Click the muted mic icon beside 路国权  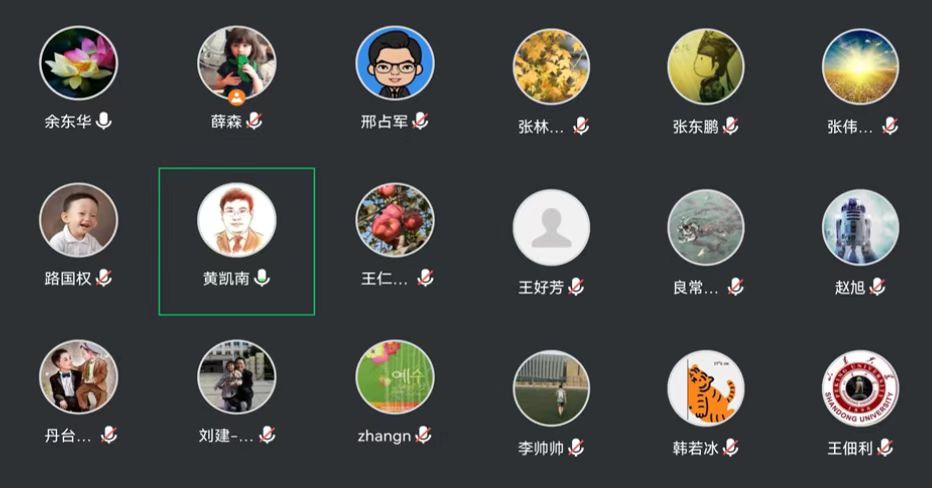(104, 278)
